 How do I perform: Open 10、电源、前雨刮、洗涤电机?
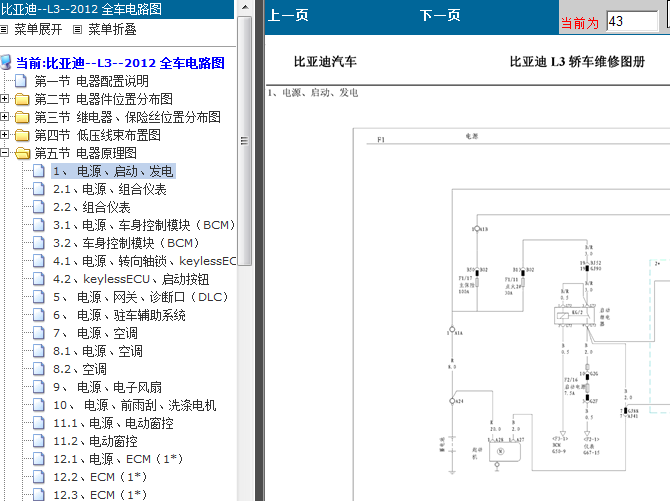[x=135, y=405]
